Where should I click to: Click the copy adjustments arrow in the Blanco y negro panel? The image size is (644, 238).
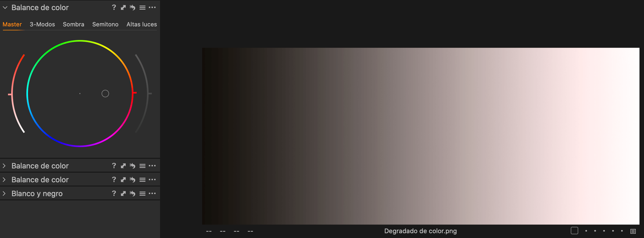click(x=123, y=194)
